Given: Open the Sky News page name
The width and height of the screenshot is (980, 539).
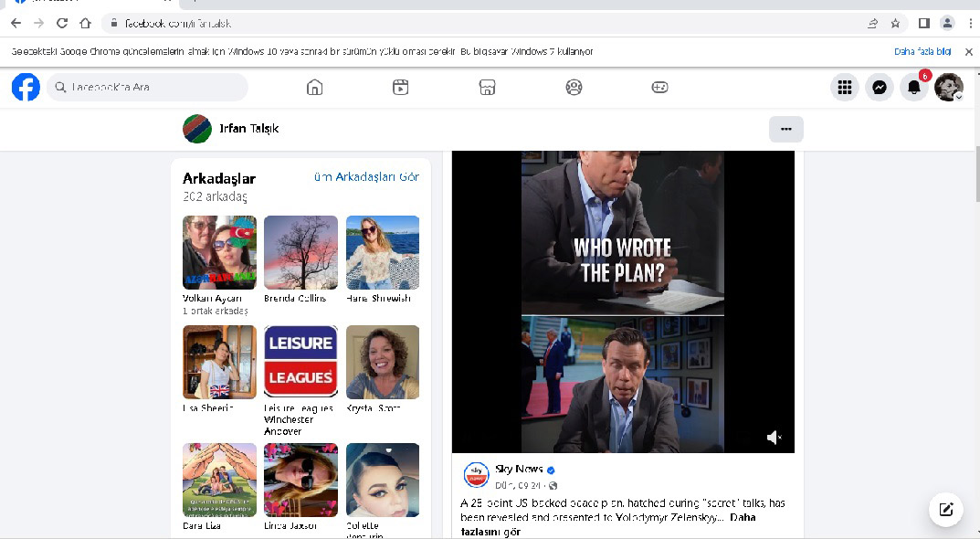Looking at the screenshot, I should (517, 469).
